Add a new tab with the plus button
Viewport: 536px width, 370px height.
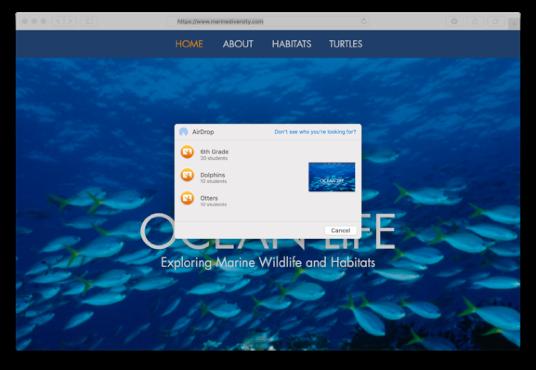tap(513, 23)
